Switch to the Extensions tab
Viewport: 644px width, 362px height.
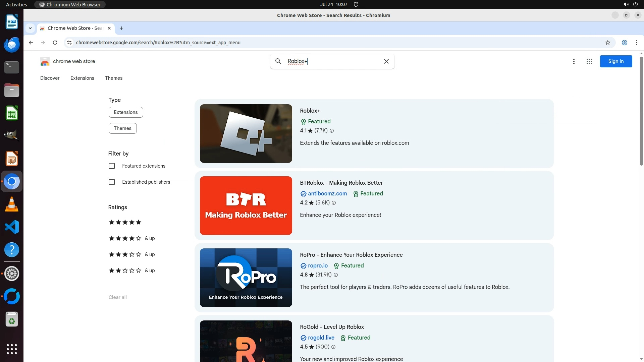coord(82,78)
